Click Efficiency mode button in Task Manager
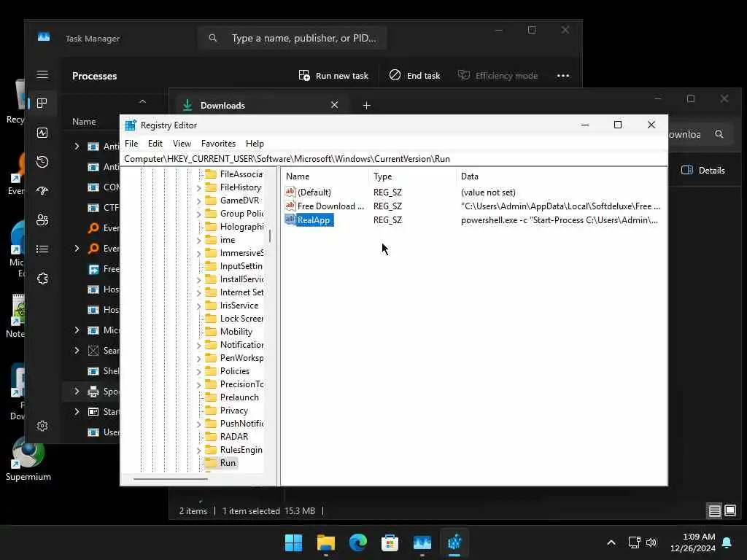The image size is (747, 560). 498,76
